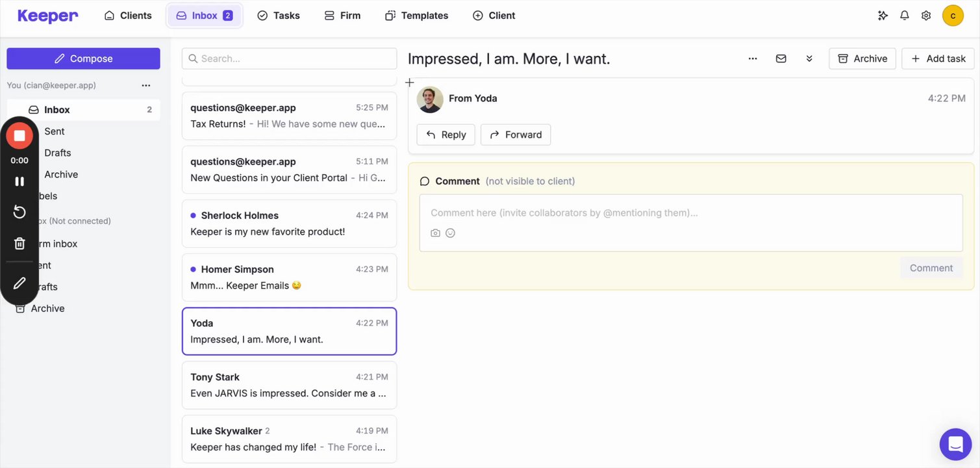Open the emoji picker in comment box
980x468 pixels.
point(450,233)
